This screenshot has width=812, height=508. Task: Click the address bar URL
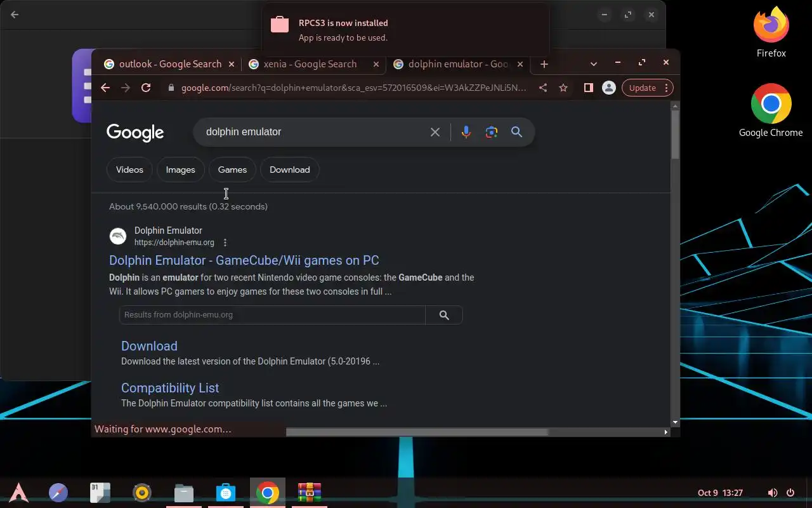coord(353,88)
